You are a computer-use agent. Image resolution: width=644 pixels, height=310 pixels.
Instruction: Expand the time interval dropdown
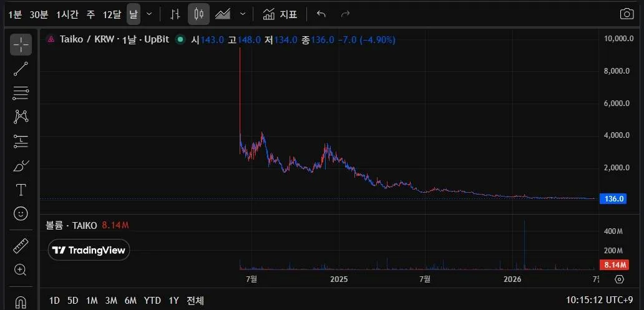tap(149, 14)
